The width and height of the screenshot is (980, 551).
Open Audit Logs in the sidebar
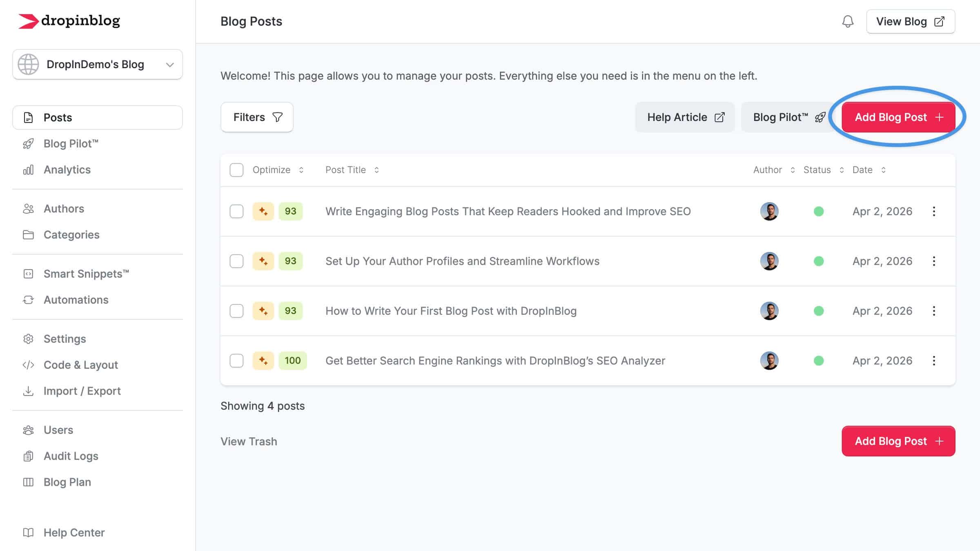pos(71,456)
